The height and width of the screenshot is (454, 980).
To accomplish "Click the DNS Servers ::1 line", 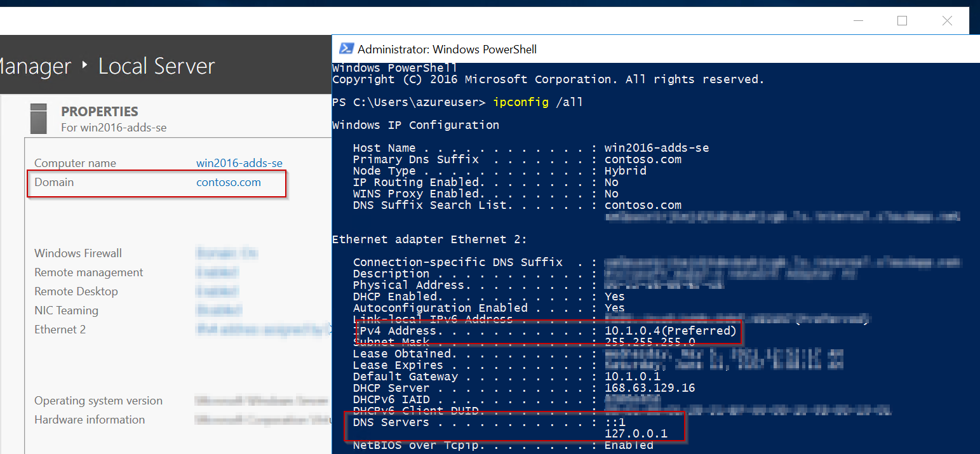I will pos(489,422).
